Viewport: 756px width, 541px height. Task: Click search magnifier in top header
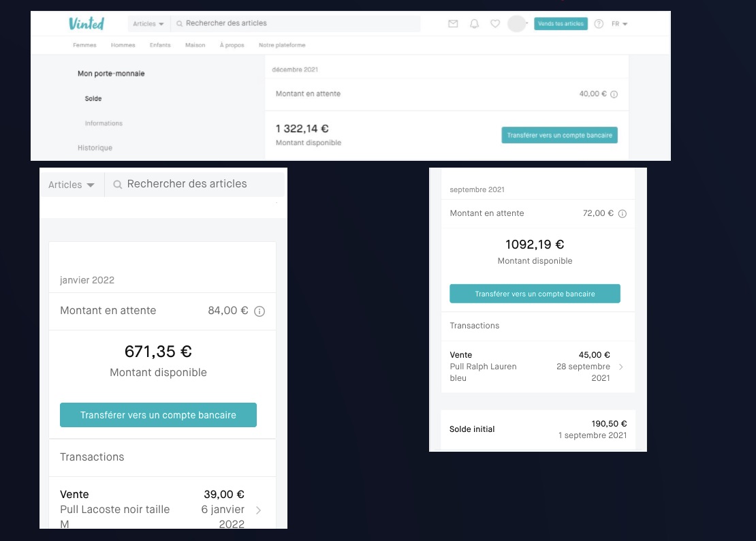[x=179, y=24]
